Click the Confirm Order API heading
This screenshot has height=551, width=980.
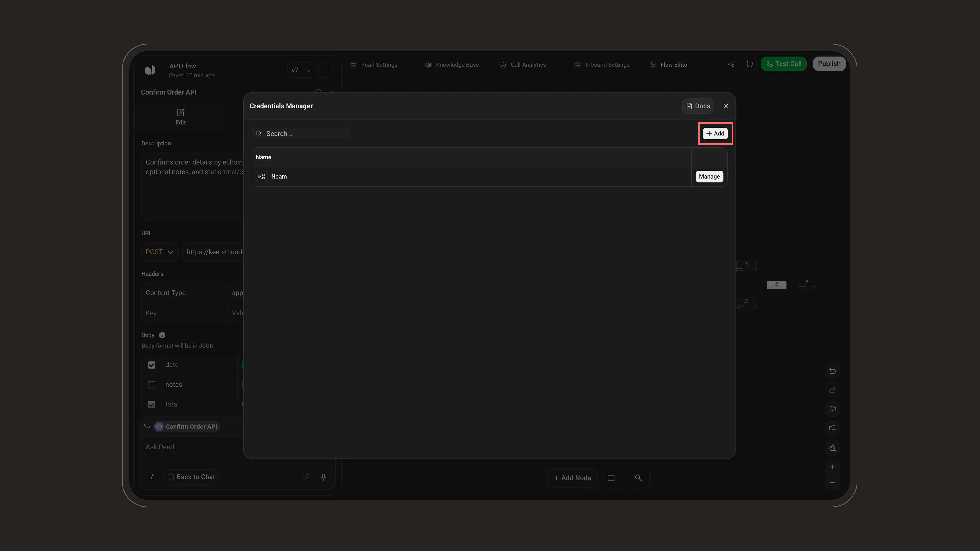click(168, 92)
